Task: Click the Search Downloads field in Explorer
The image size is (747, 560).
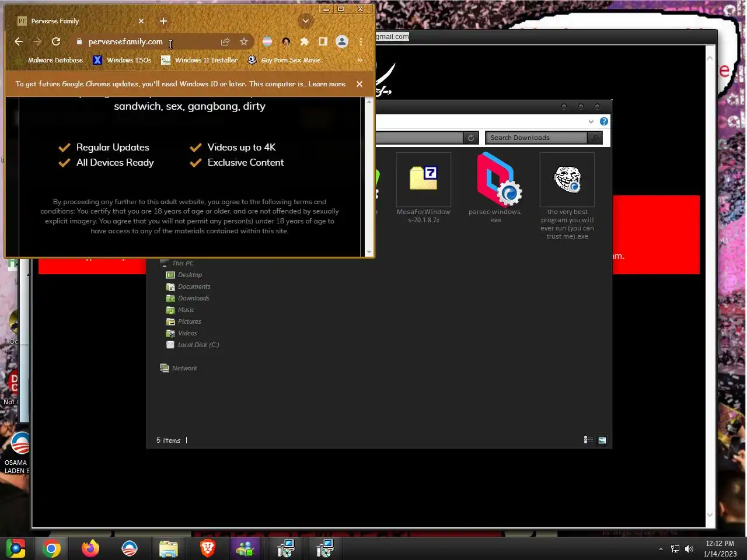Action: coord(537,138)
